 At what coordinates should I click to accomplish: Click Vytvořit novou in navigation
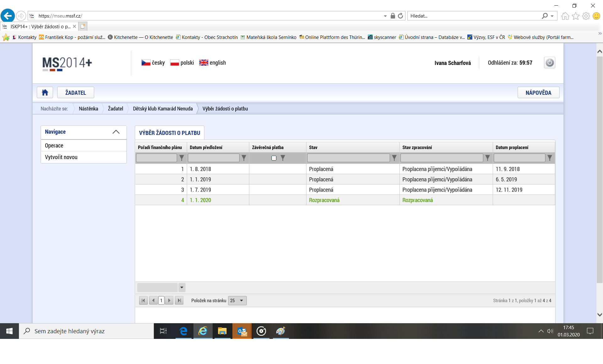pos(61,157)
